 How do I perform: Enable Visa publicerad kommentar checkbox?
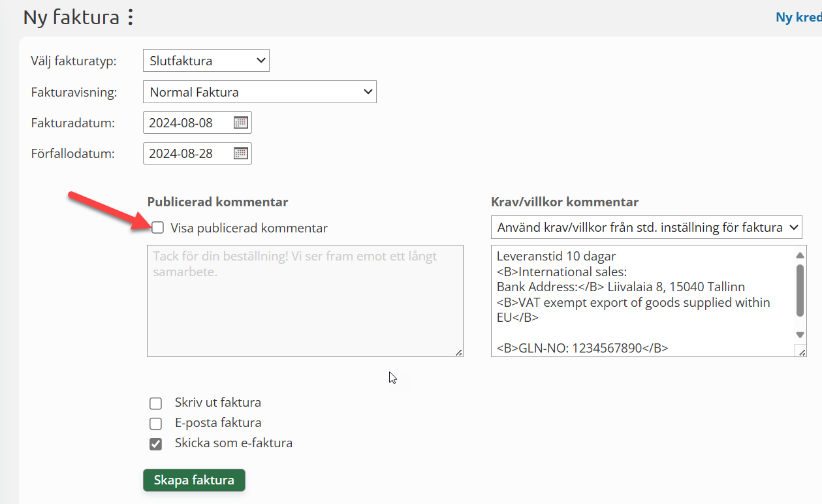point(157,228)
